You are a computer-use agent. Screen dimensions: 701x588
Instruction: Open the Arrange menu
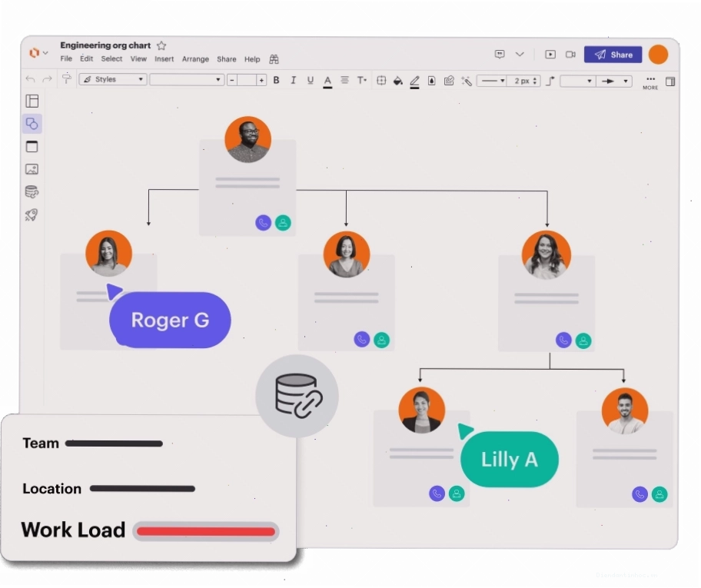[195, 59]
